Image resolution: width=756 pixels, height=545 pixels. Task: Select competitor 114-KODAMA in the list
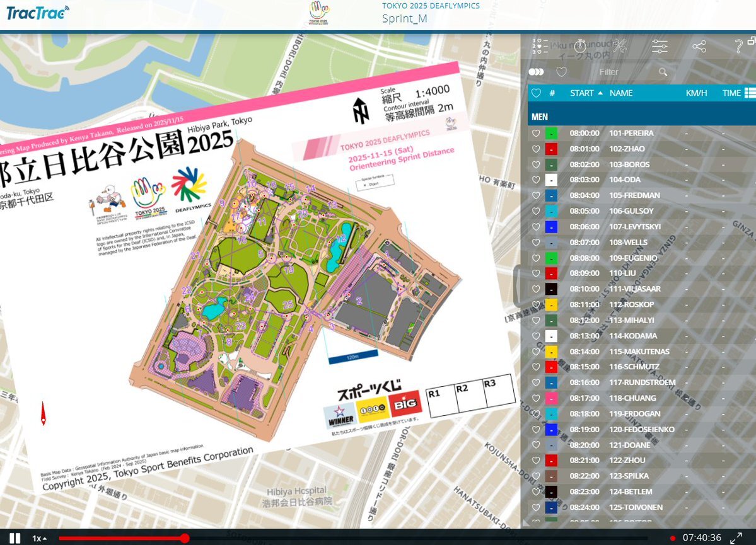tap(632, 336)
